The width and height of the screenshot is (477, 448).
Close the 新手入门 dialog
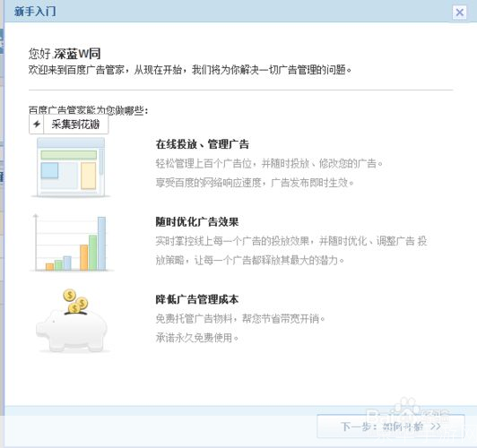click(459, 13)
